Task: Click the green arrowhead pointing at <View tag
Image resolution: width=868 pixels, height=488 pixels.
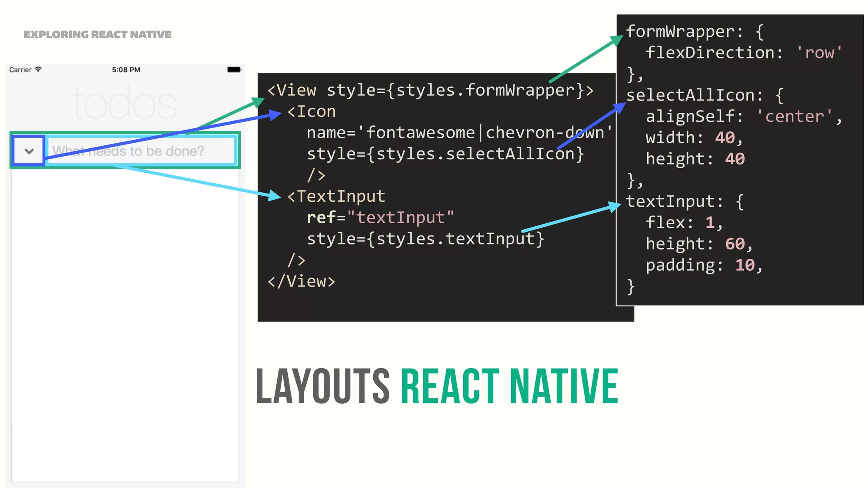Action: 258,102
